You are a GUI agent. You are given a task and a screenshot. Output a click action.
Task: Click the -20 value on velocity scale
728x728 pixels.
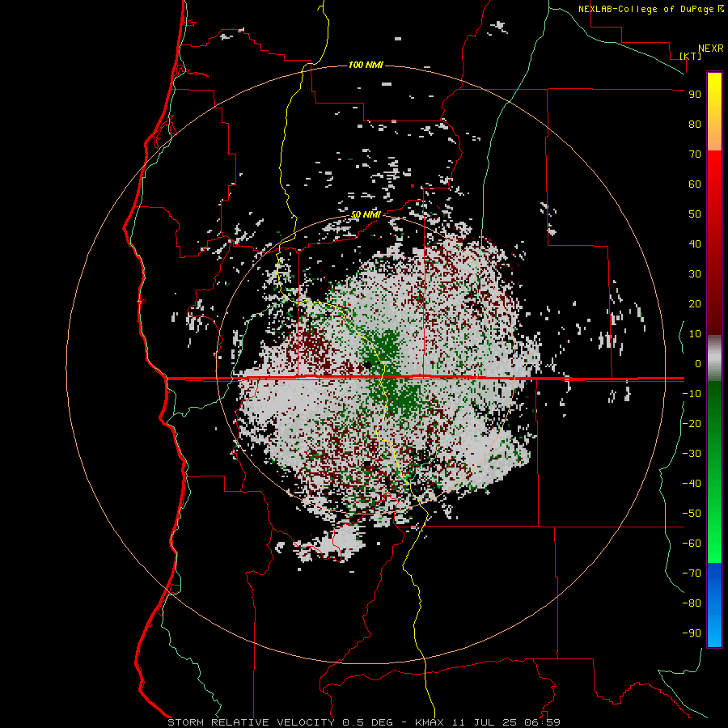coord(692,424)
